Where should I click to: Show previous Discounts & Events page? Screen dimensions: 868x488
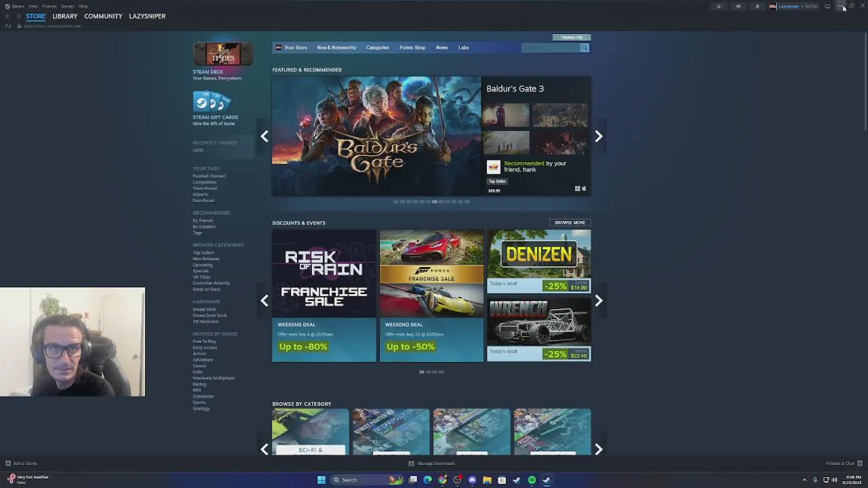264,300
